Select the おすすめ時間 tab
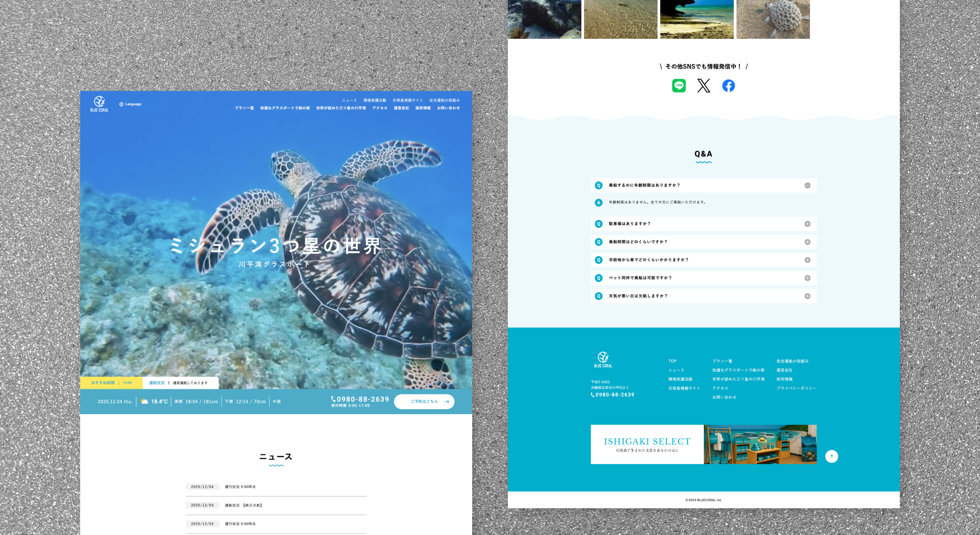The width and height of the screenshot is (980, 535). 103,383
